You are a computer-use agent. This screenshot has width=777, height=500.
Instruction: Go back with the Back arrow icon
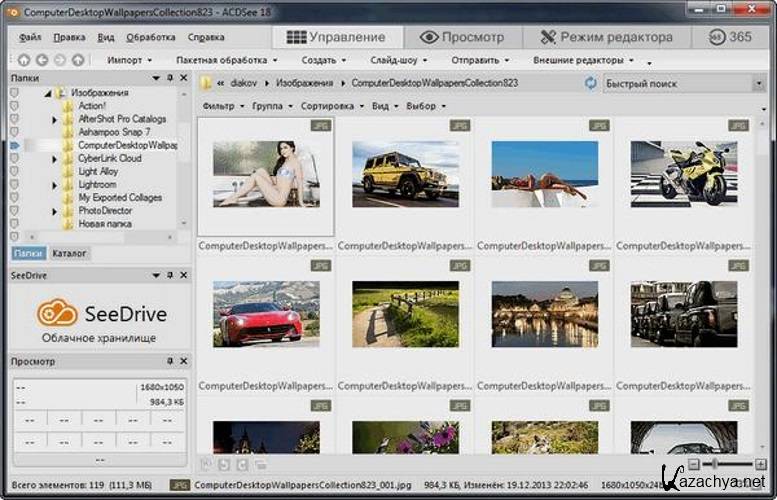(x=42, y=60)
